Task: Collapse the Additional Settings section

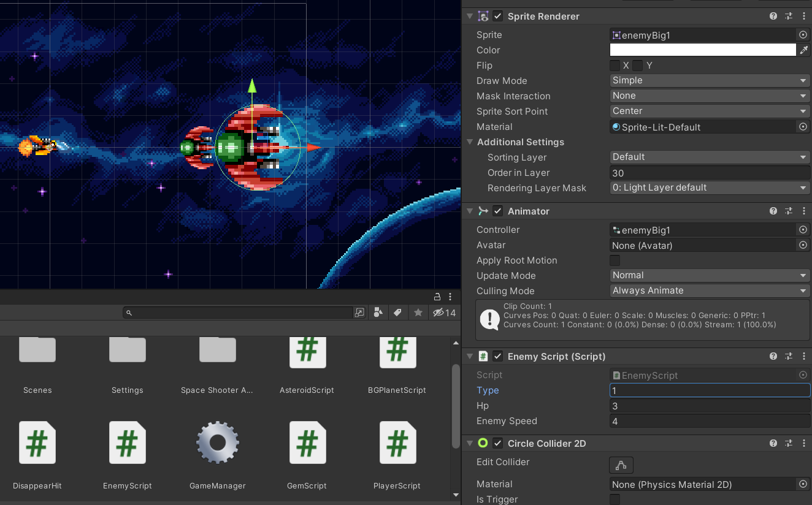Action: 470,142
